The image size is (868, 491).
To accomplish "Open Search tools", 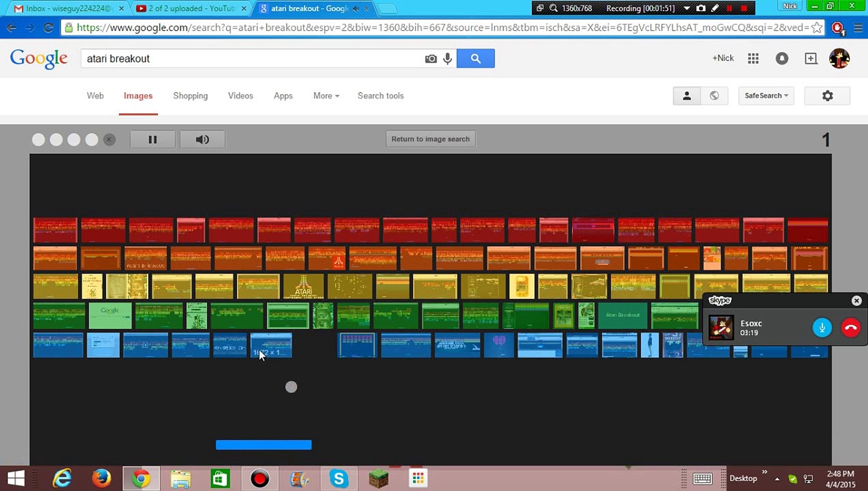I will [x=380, y=95].
